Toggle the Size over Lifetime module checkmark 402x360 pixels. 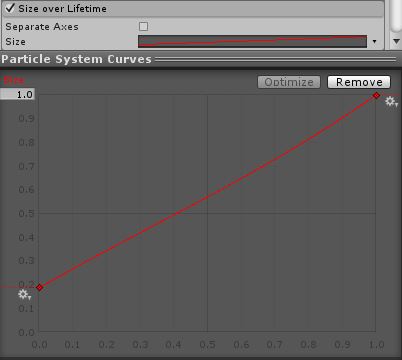click(x=10, y=8)
